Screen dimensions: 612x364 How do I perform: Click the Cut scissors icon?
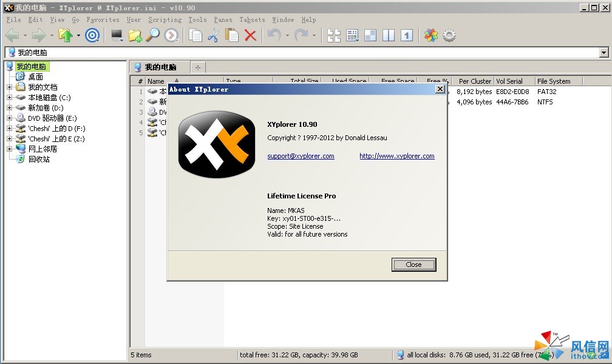pyautogui.click(x=213, y=36)
